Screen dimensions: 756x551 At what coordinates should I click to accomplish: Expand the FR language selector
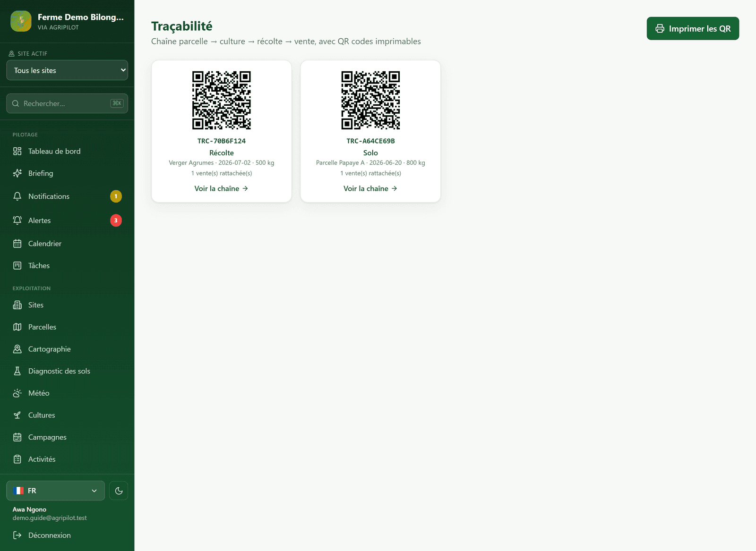tap(56, 491)
